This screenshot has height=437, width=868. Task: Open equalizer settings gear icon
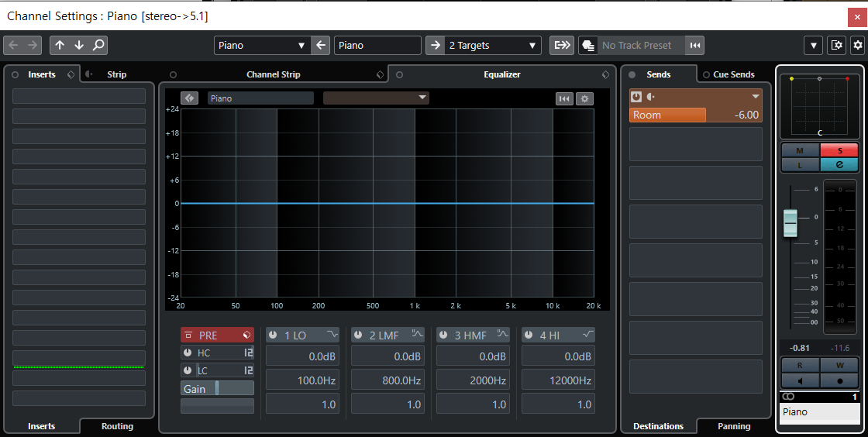(584, 98)
